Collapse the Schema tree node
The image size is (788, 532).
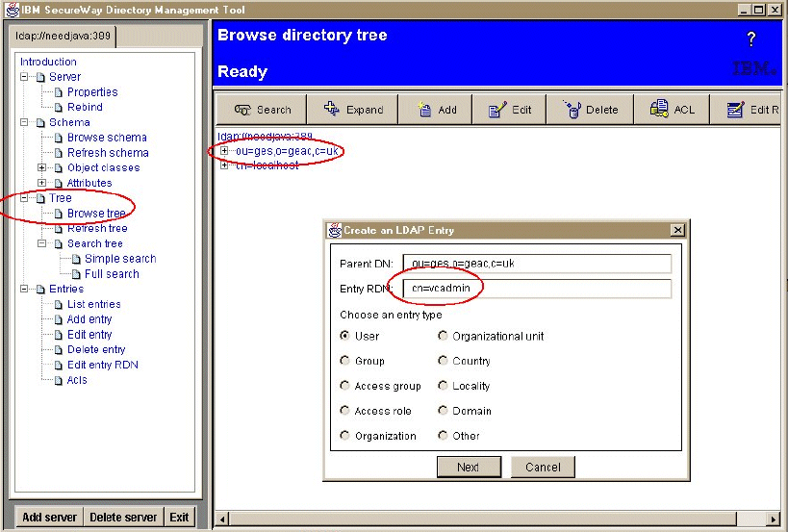[x=24, y=122]
